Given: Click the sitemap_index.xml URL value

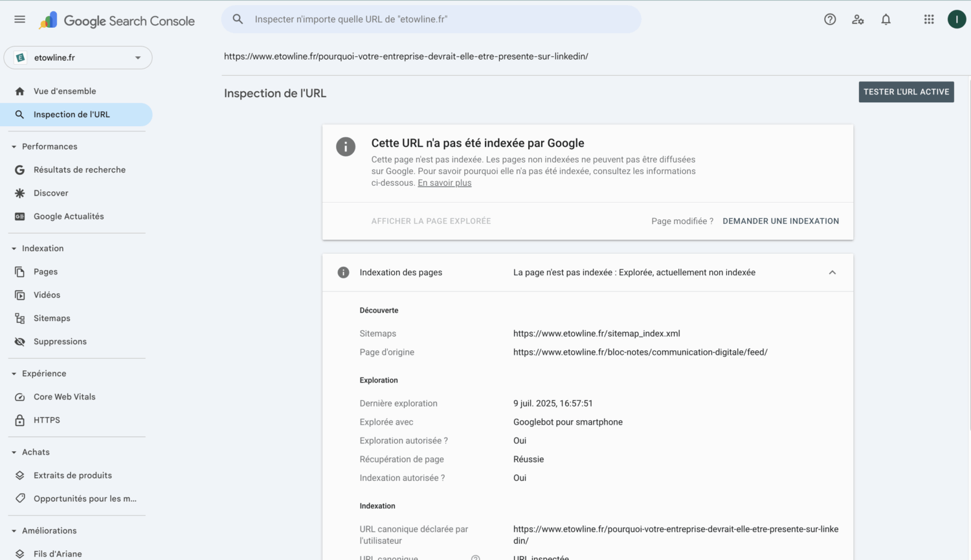Looking at the screenshot, I should tap(597, 334).
